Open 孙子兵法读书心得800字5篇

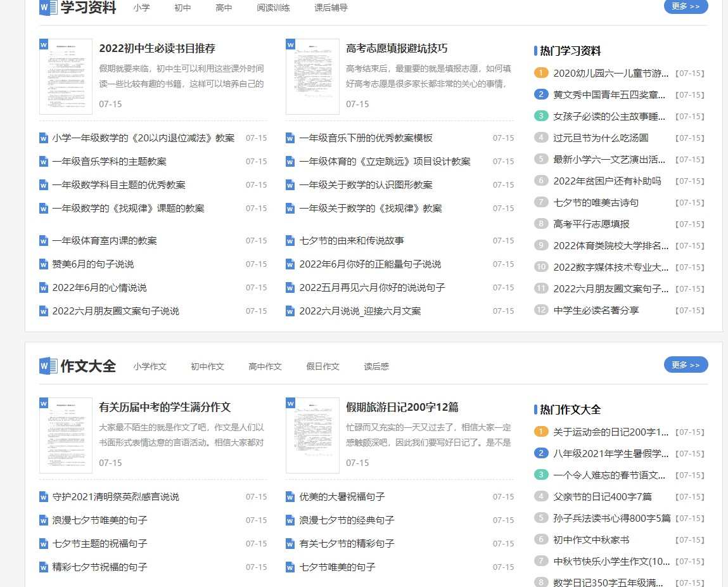[612, 518]
